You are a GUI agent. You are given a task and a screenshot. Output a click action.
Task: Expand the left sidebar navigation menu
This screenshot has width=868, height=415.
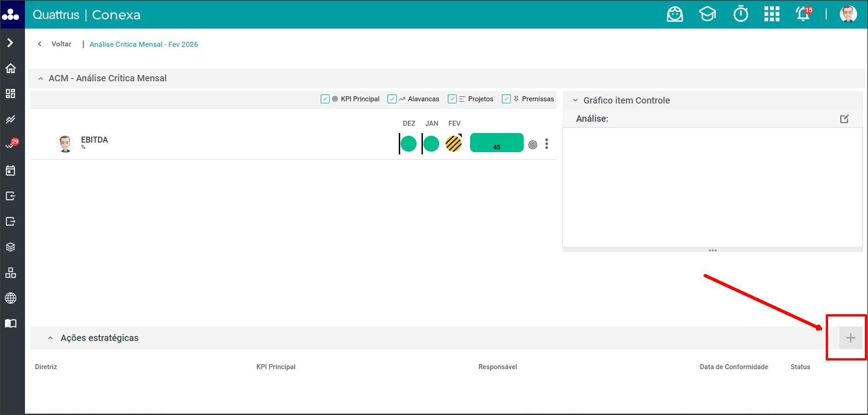[x=10, y=43]
